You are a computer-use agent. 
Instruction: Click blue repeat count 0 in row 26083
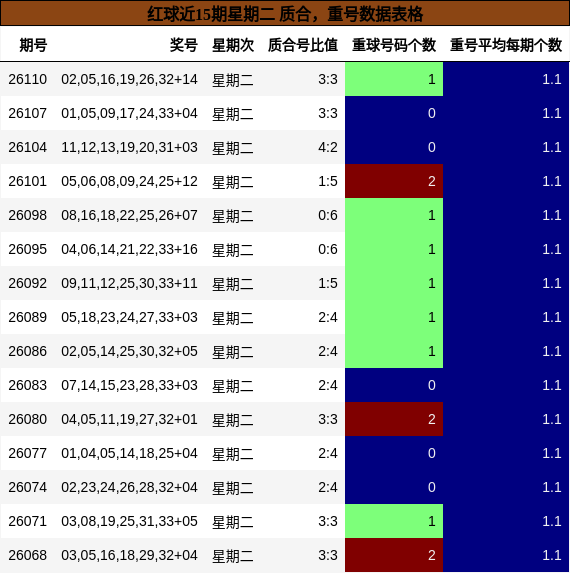394,385
